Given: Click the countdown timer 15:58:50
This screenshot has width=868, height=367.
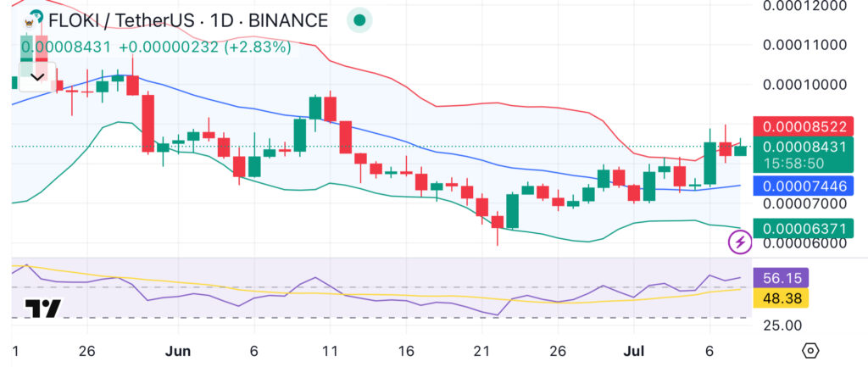Looking at the screenshot, I should (x=794, y=164).
